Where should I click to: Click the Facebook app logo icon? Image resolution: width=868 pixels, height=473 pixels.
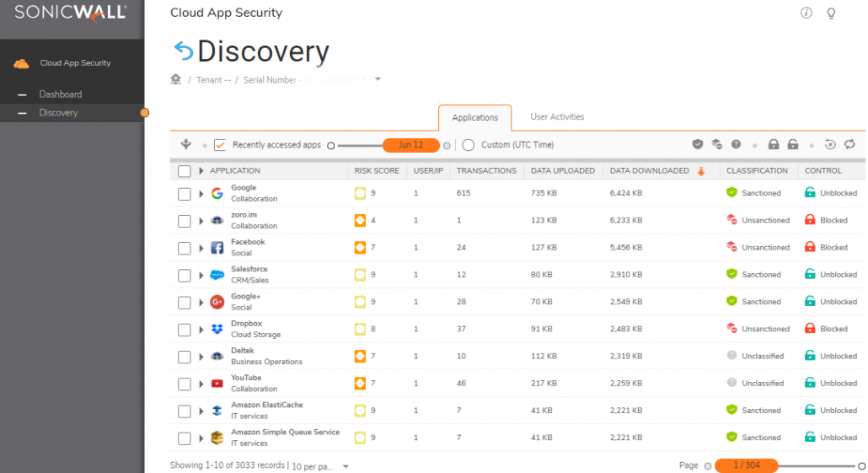click(x=217, y=248)
